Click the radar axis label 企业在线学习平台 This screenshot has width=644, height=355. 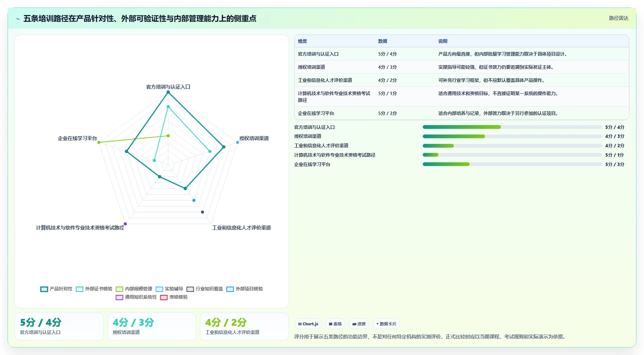coord(77,138)
